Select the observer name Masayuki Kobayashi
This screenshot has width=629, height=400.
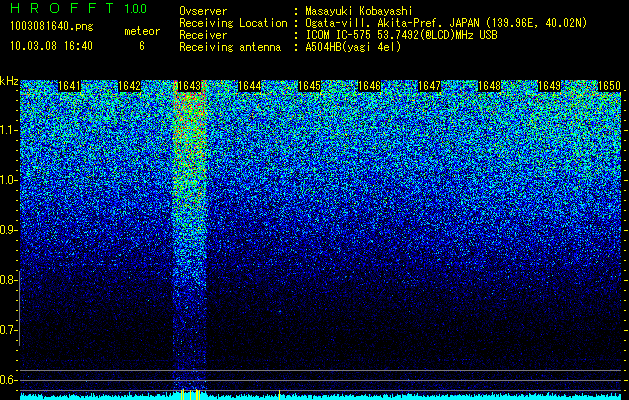click(359, 11)
